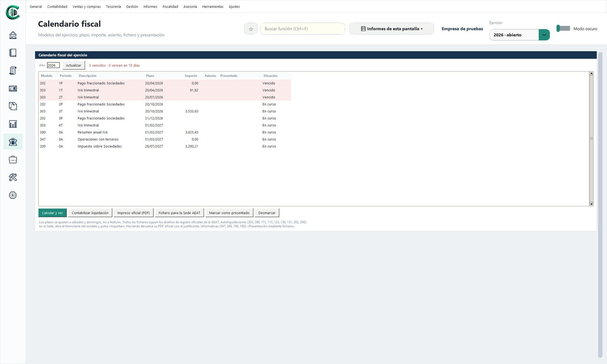607x364 pixels.
Task: Click the Calcular y ver button
Action: pos(53,213)
